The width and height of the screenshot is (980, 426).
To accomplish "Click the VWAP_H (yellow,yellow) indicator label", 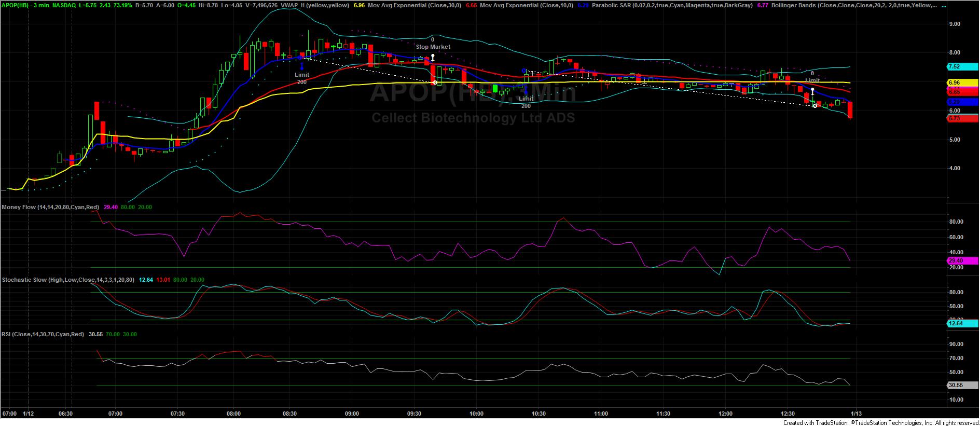I will point(316,5).
